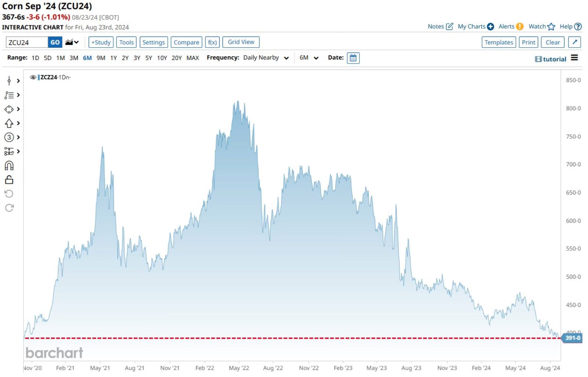Screen dimensions: 588x377
Task: Click the GO button
Action: [55, 42]
